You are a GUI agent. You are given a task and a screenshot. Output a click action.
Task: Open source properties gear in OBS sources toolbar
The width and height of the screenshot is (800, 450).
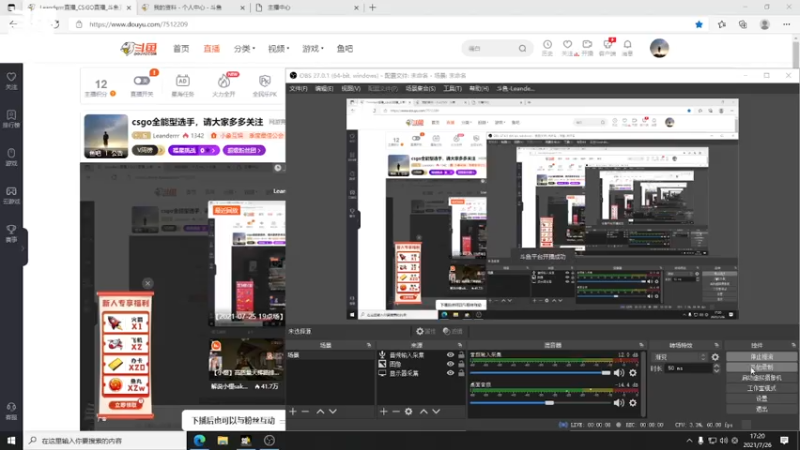coord(409,411)
